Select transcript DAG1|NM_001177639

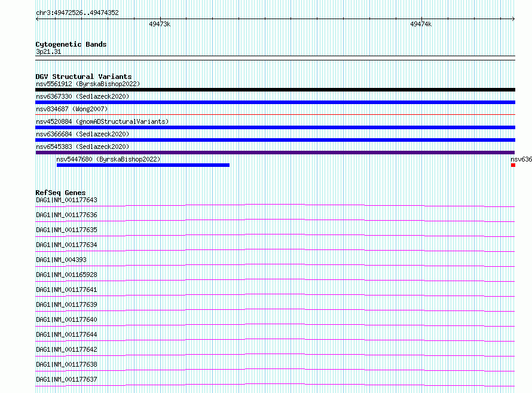tap(66, 304)
